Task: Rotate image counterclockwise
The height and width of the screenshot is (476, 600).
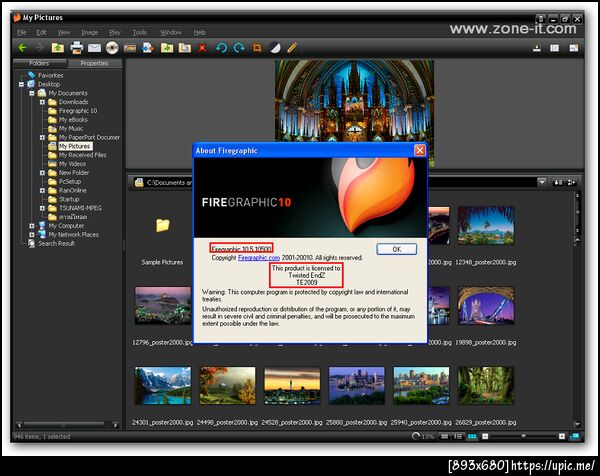Action: point(221,48)
